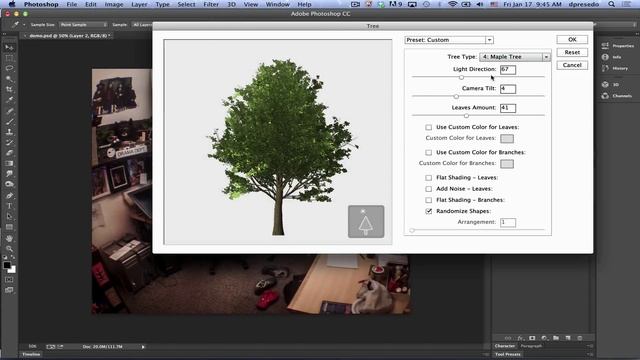The height and width of the screenshot is (360, 640).
Task: Open the 3D menu
Action: [231, 4]
